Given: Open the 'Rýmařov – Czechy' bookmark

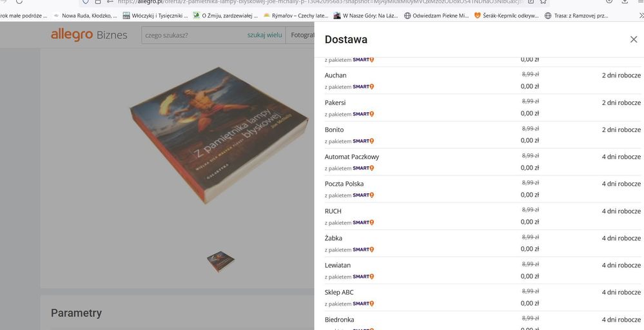Looking at the screenshot, I should (296, 15).
